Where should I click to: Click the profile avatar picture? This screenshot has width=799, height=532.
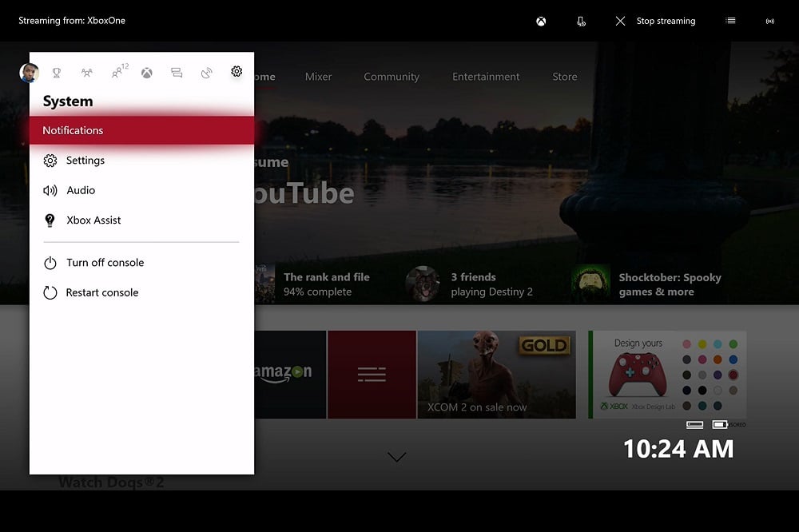pos(29,73)
